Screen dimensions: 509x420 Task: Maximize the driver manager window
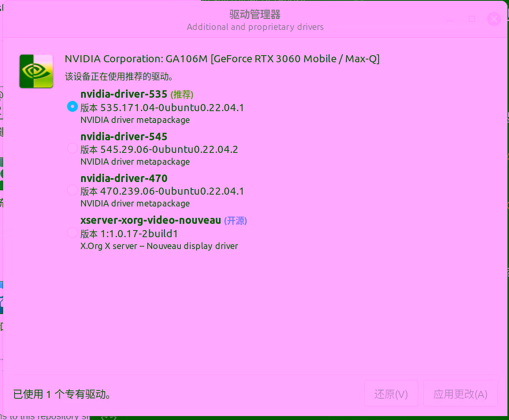click(x=472, y=19)
